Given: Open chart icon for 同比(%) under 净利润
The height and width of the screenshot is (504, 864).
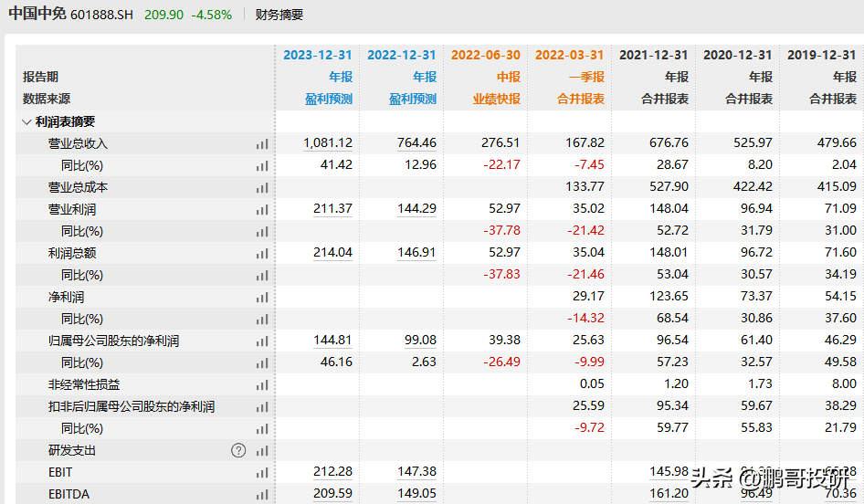Looking at the screenshot, I should 262,320.
